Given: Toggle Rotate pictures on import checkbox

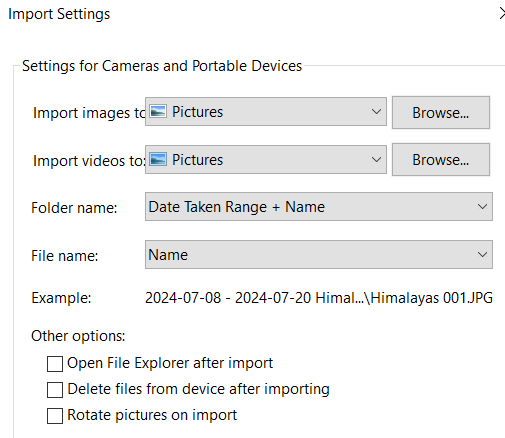Looking at the screenshot, I should point(55,416).
